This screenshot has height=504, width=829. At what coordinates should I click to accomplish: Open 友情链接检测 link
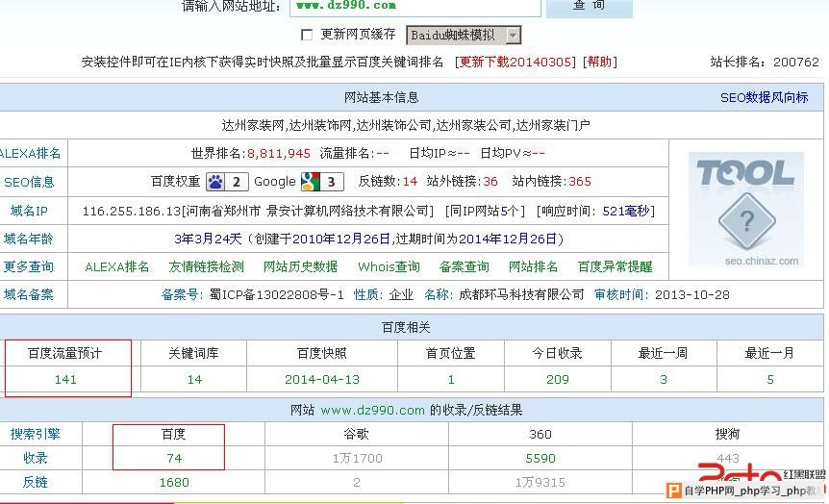[206, 266]
